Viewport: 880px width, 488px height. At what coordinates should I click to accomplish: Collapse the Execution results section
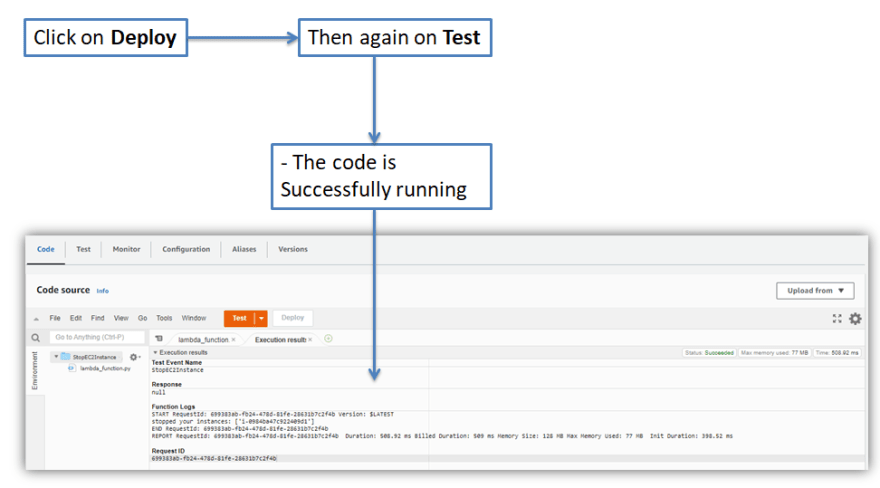tap(155, 352)
